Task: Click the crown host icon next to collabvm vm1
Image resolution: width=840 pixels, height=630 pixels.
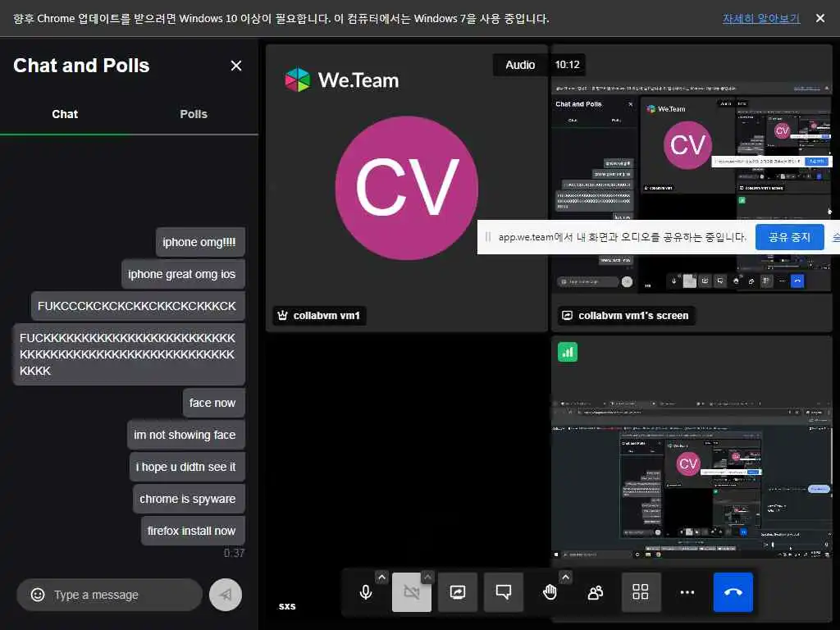Action: point(283,316)
